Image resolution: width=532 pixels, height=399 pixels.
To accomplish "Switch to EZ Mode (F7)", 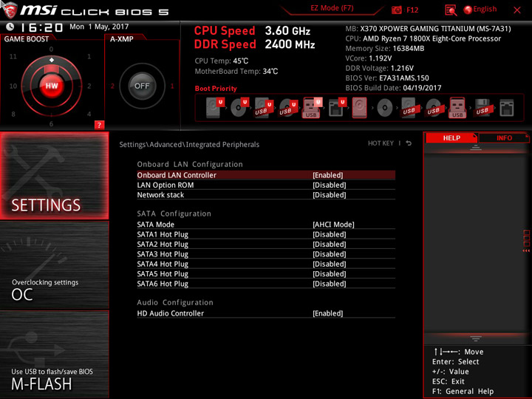I will point(332,8).
